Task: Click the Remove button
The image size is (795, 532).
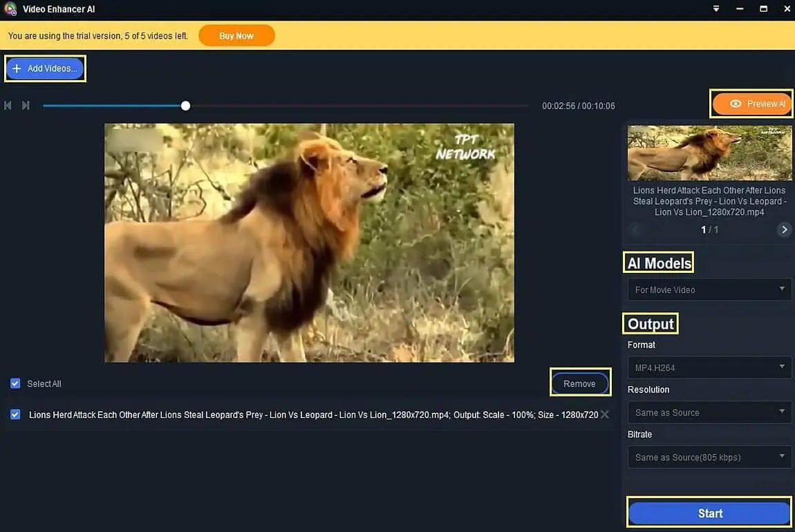Action: click(x=580, y=383)
